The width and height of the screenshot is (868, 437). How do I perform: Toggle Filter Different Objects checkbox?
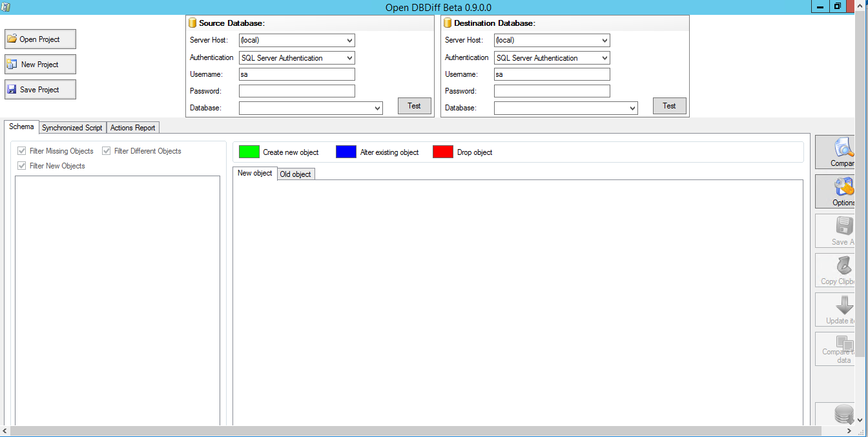point(107,151)
